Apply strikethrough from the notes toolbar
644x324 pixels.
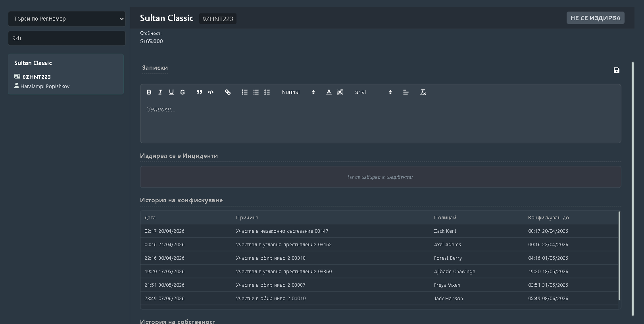[183, 92]
